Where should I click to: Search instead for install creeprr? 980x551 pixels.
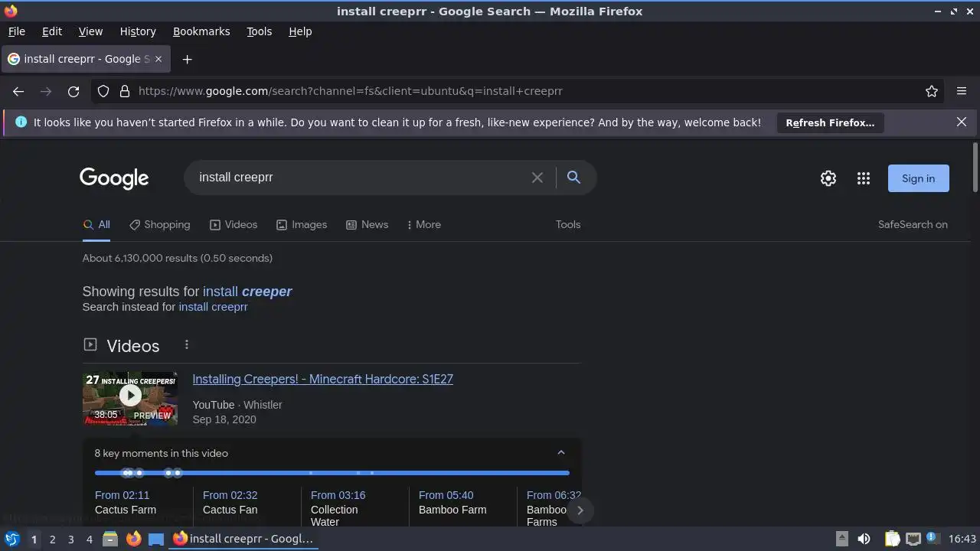[213, 307]
